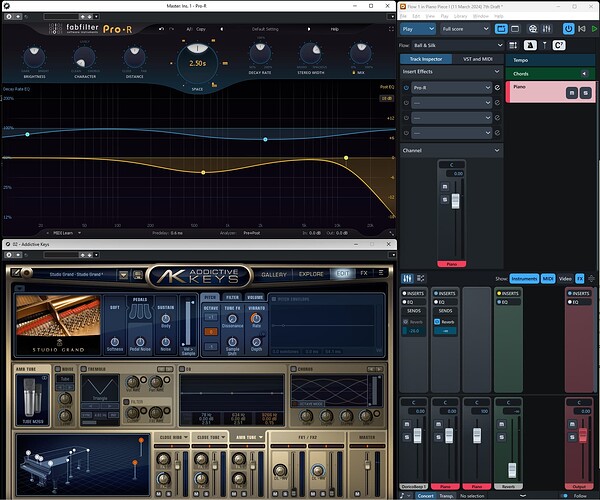Open the Library menu in Dorico

click(x=460, y=16)
